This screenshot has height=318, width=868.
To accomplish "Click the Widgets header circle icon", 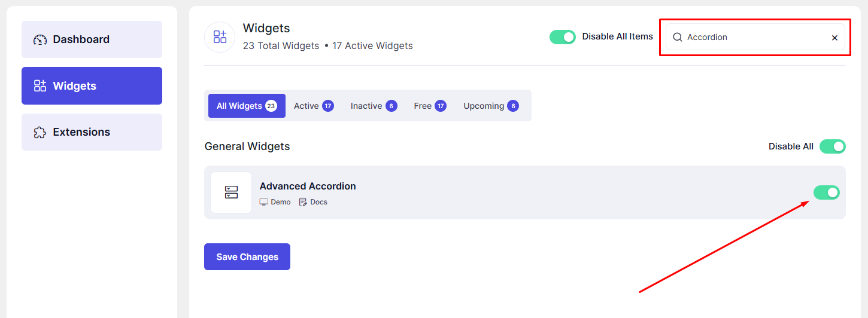I will pyautogui.click(x=220, y=37).
